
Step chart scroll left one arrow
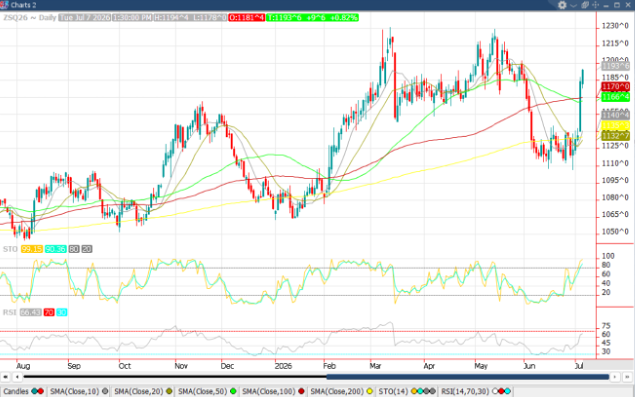point(17,377)
